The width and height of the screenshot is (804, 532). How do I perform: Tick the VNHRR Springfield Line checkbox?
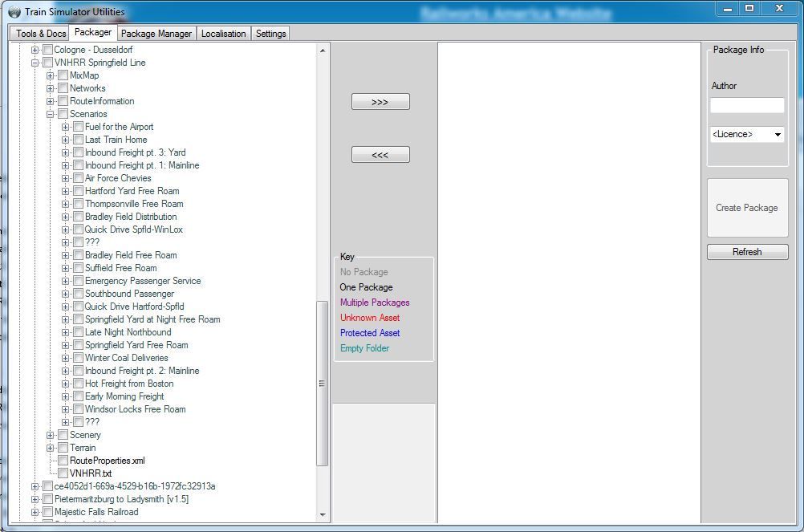coord(47,63)
